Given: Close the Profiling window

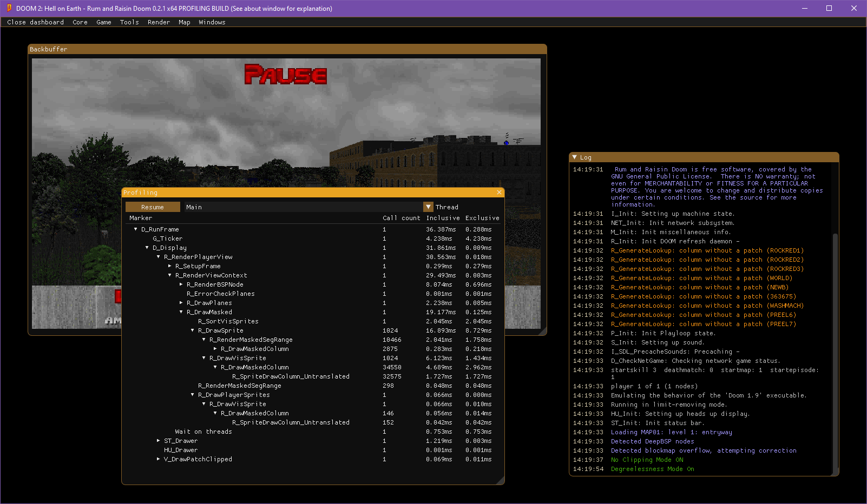Looking at the screenshot, I should 499,192.
